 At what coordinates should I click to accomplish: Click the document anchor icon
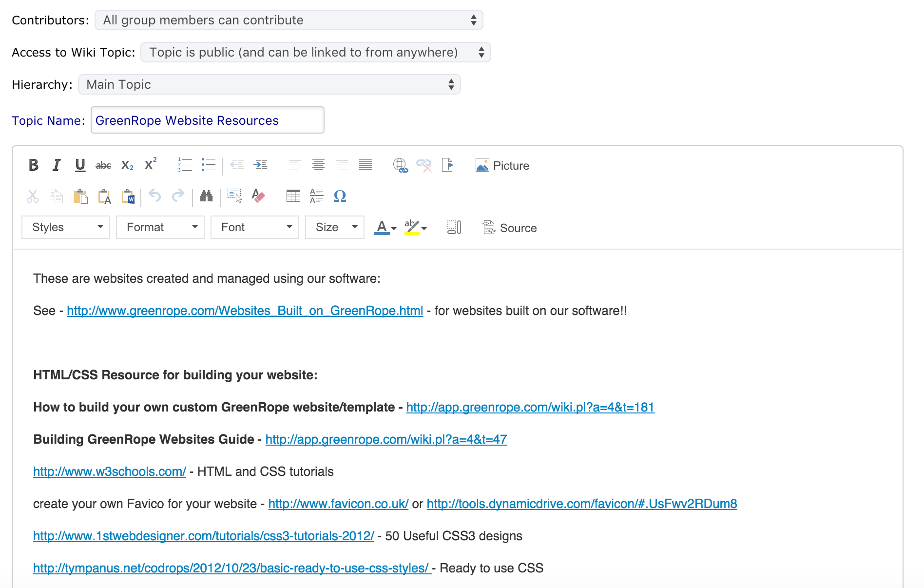(x=447, y=165)
